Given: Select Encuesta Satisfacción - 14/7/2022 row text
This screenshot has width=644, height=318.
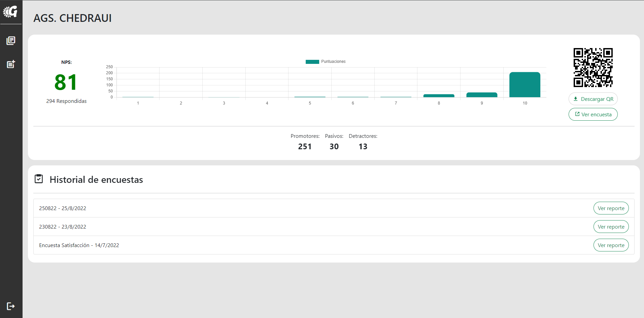Looking at the screenshot, I should [x=79, y=245].
